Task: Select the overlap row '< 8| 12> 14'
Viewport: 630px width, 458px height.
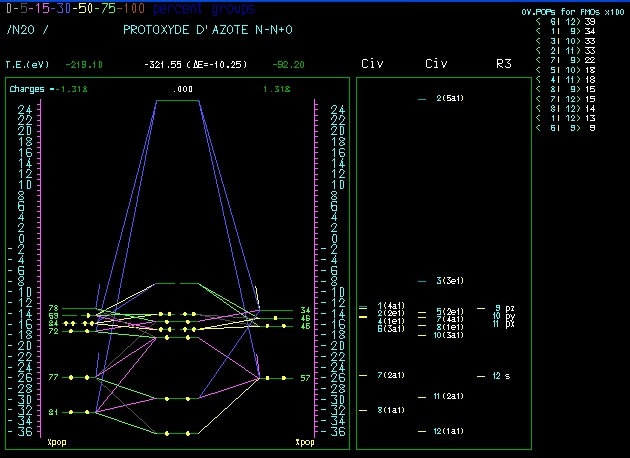Action: (x=565, y=108)
